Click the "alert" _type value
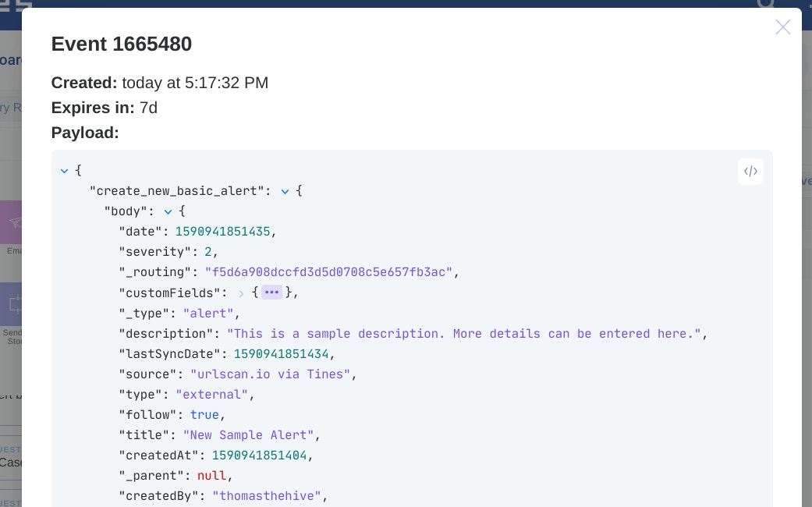 208,313
